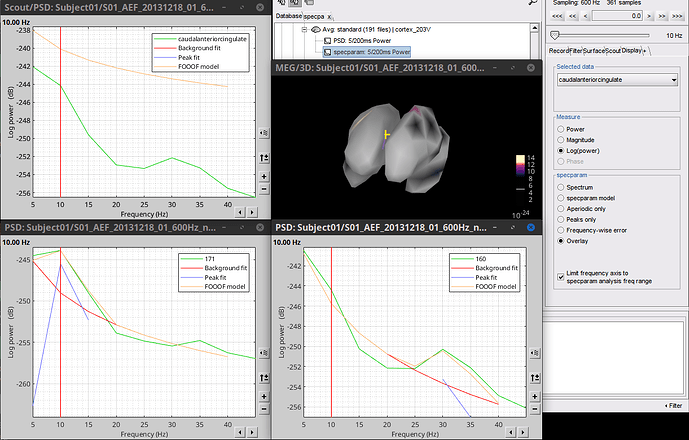The height and width of the screenshot is (440, 689).
Task: Switch to the Record tab
Action: 558,51
